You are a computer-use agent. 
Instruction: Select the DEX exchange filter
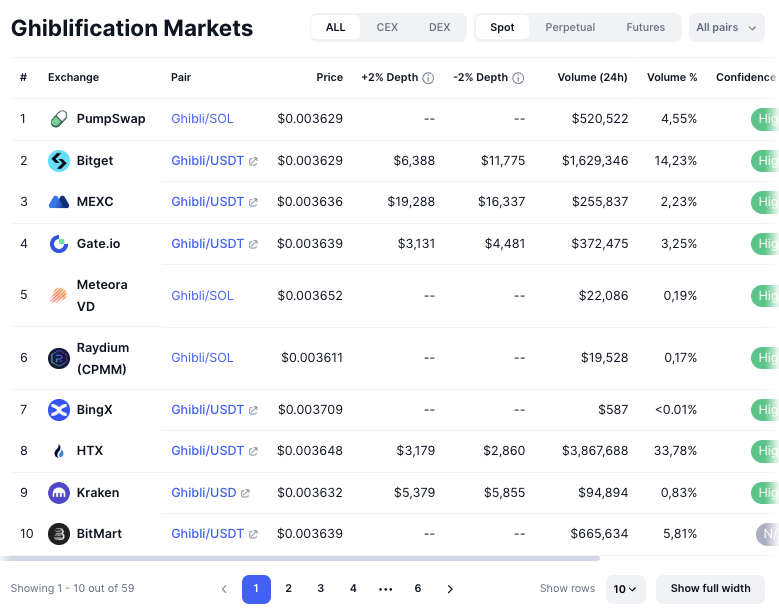point(440,27)
